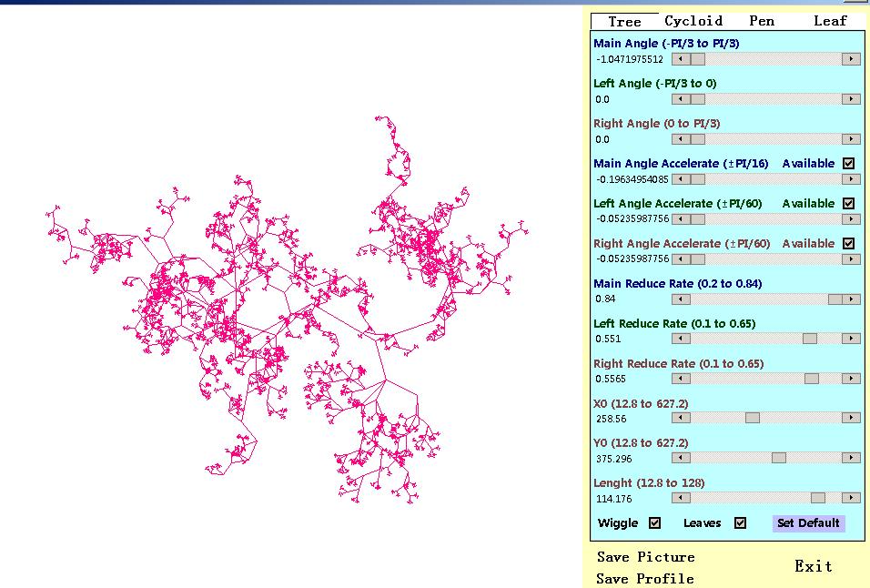Decrease Right Angle Accelerate with left arrow
Screen dimensions: 870x588
pyautogui.click(x=681, y=259)
